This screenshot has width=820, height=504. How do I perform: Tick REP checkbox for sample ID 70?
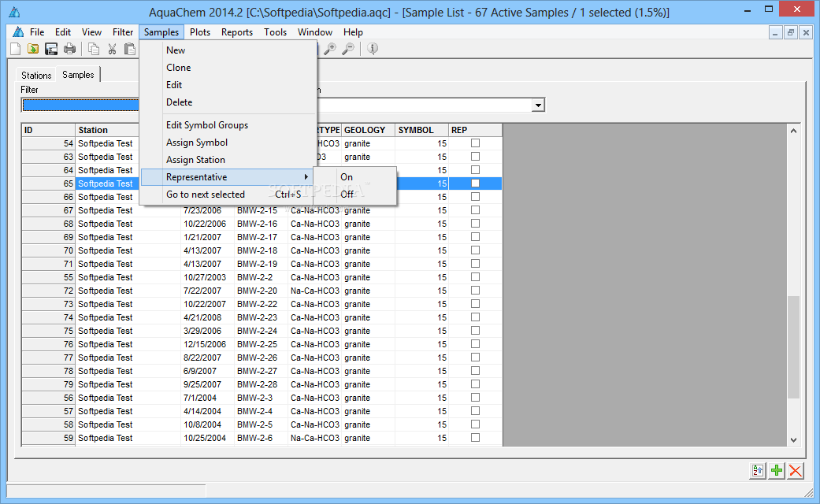(475, 250)
